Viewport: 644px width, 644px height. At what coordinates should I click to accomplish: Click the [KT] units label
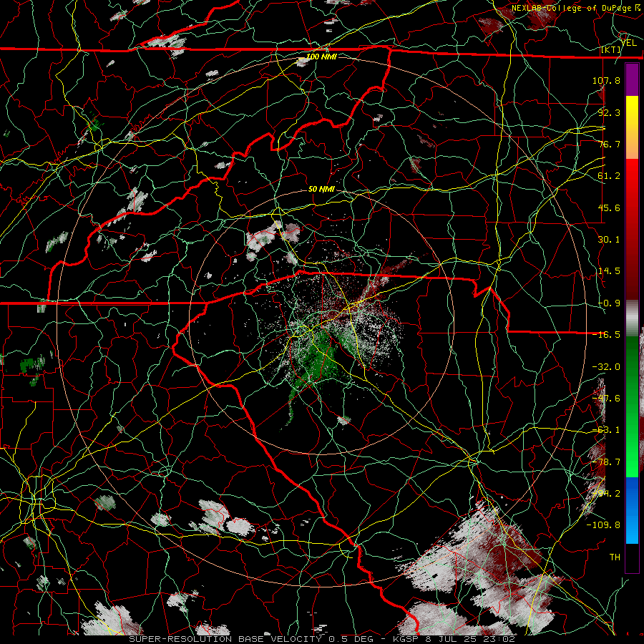point(611,49)
